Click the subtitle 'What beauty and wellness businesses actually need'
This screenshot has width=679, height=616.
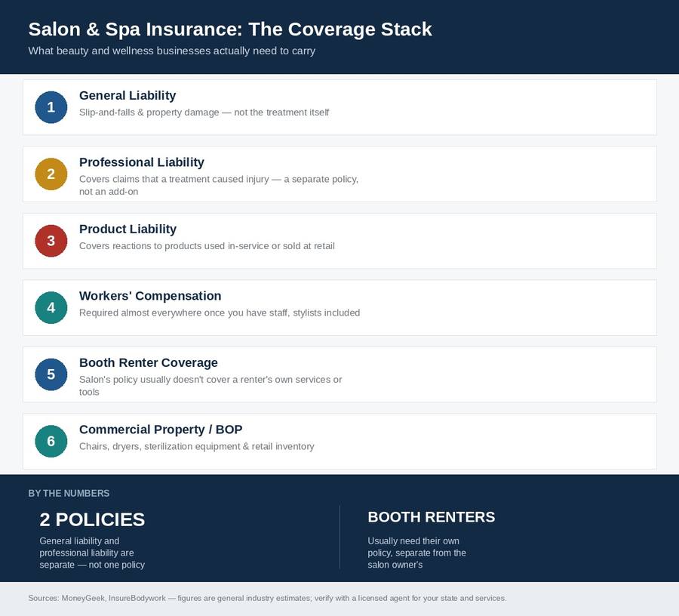point(171,51)
